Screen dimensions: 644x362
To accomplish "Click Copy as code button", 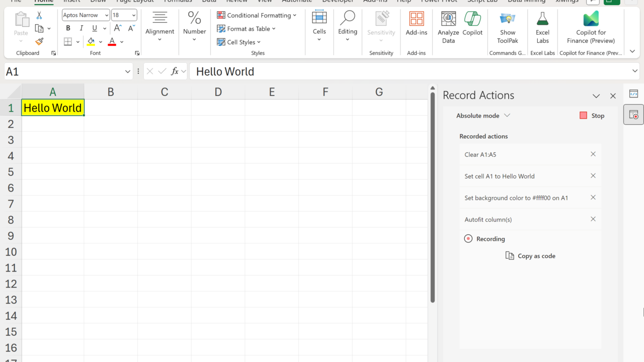I will [530, 256].
